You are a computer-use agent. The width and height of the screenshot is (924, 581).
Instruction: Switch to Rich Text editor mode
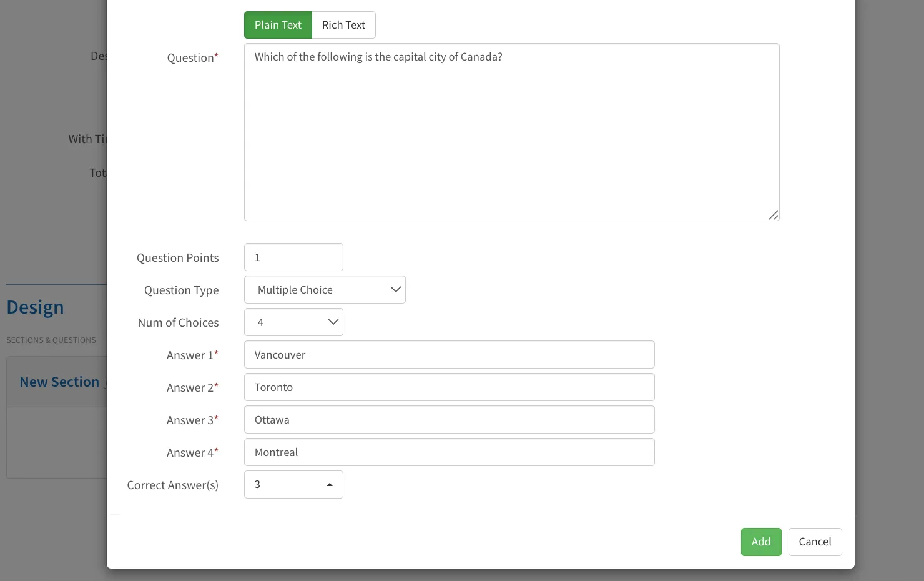point(343,25)
